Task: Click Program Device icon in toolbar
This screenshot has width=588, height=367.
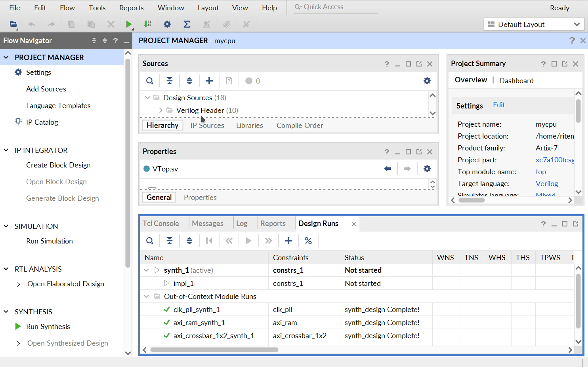Action: coord(147,24)
